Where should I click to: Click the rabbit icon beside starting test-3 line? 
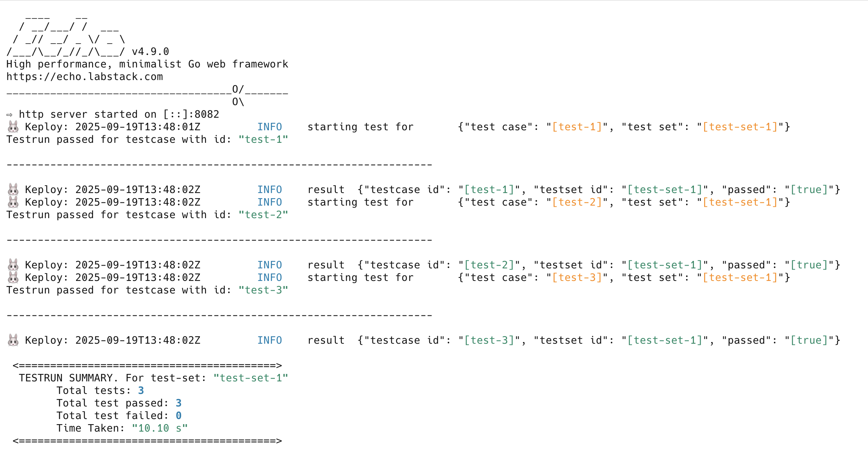pyautogui.click(x=13, y=277)
